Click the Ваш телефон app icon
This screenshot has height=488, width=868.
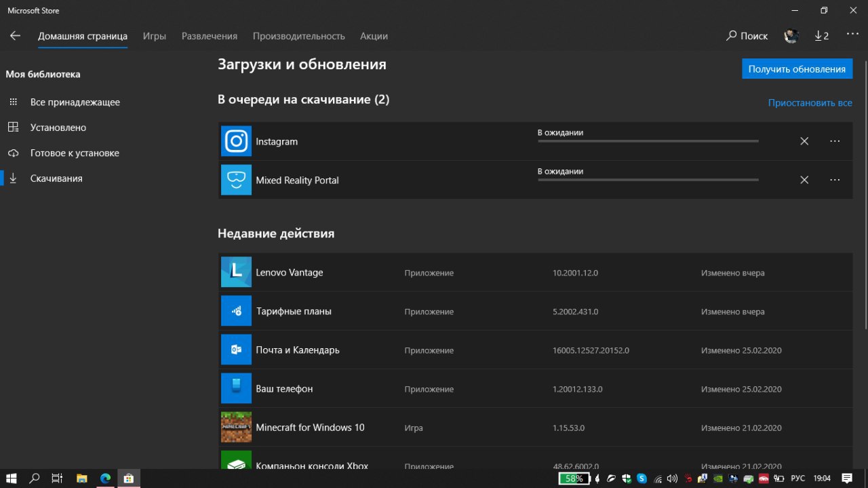236,388
